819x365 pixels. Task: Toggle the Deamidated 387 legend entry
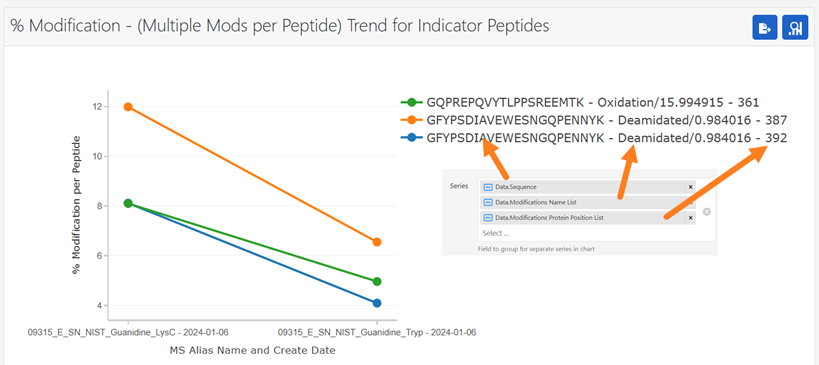[594, 120]
